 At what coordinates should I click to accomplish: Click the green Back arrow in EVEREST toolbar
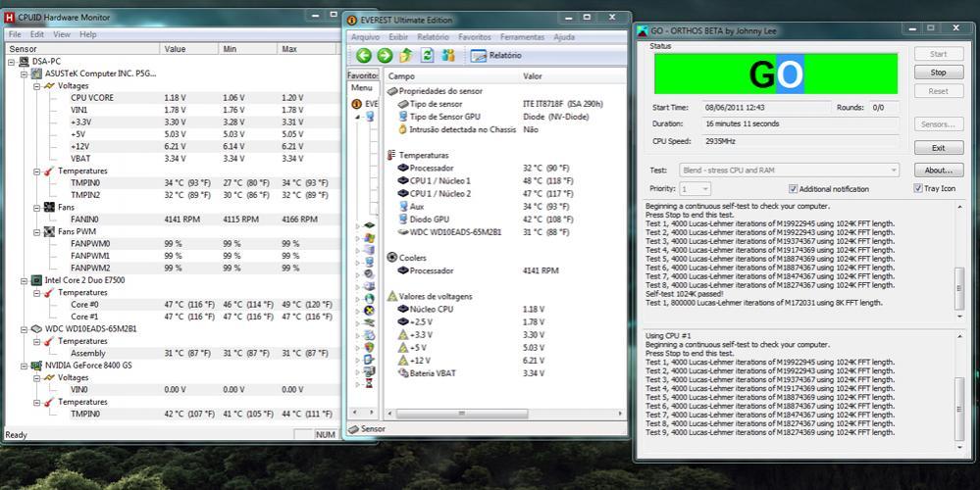coord(364,56)
